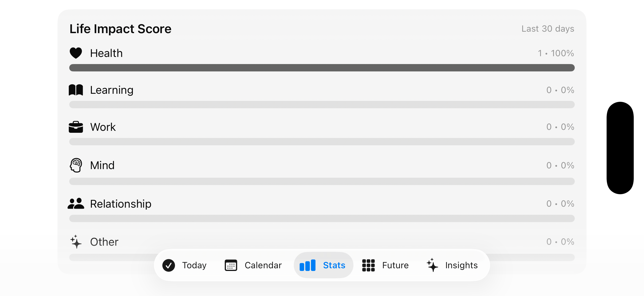Viewport: 644px width, 296px height.
Task: Click the Relationship category label
Action: (x=121, y=203)
